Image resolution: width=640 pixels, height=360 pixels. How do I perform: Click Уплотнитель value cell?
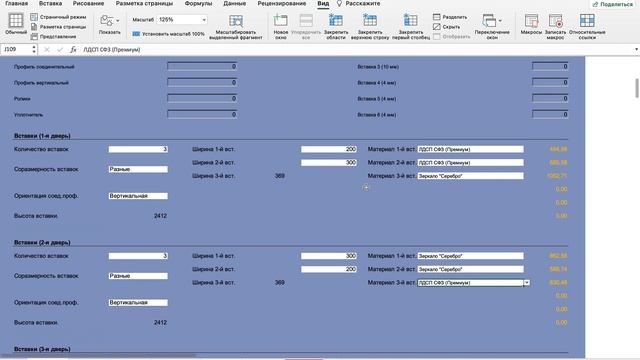(x=202, y=114)
